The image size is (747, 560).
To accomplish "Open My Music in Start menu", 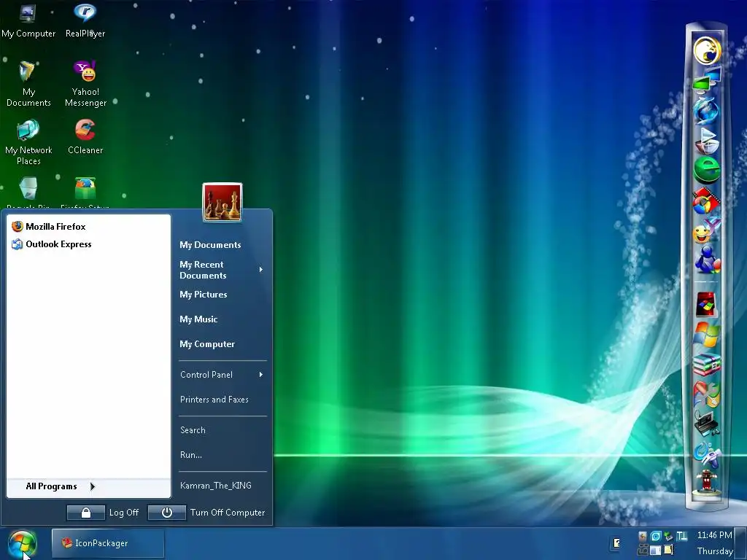I will point(198,319).
